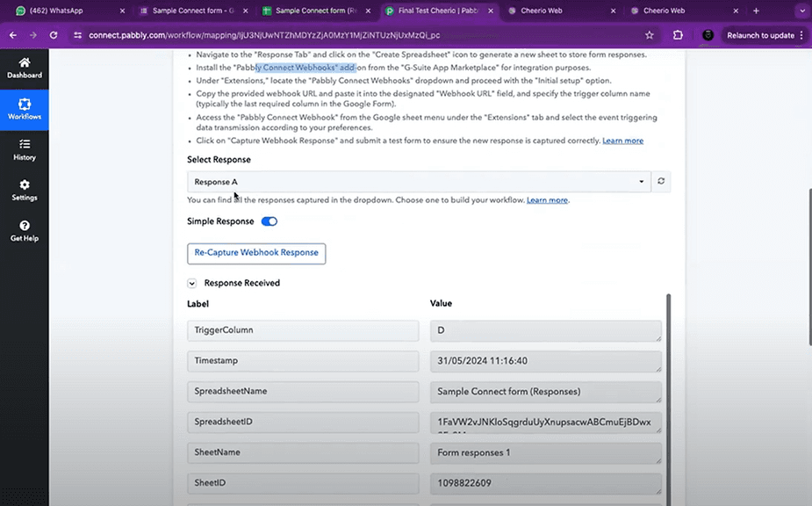Click the value Form responses 1
Image resolution: width=812 pixels, height=506 pixels.
(546, 453)
